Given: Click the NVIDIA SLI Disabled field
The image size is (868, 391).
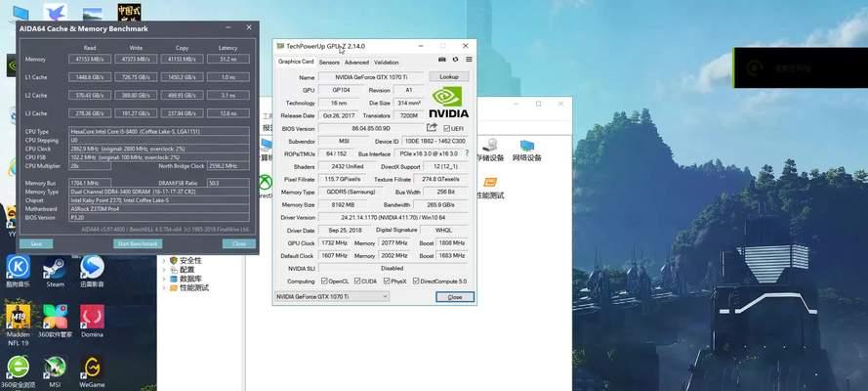Looking at the screenshot, I should [x=393, y=269].
